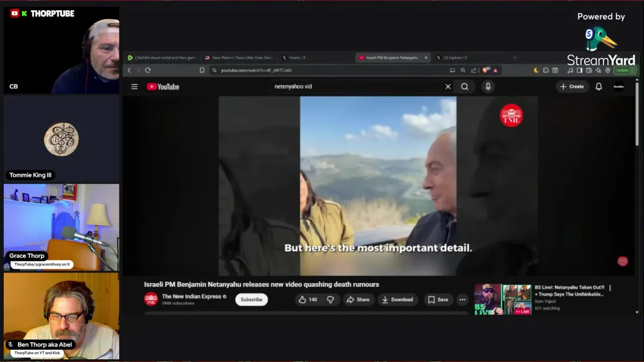Like the video with thumbs up

pyautogui.click(x=307, y=300)
